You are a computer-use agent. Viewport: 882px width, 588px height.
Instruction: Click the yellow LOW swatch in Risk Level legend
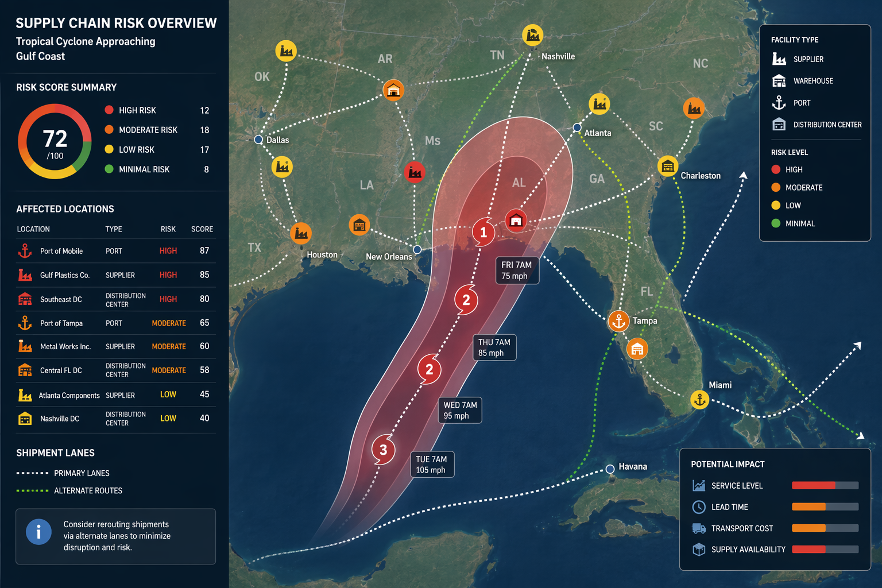(776, 205)
